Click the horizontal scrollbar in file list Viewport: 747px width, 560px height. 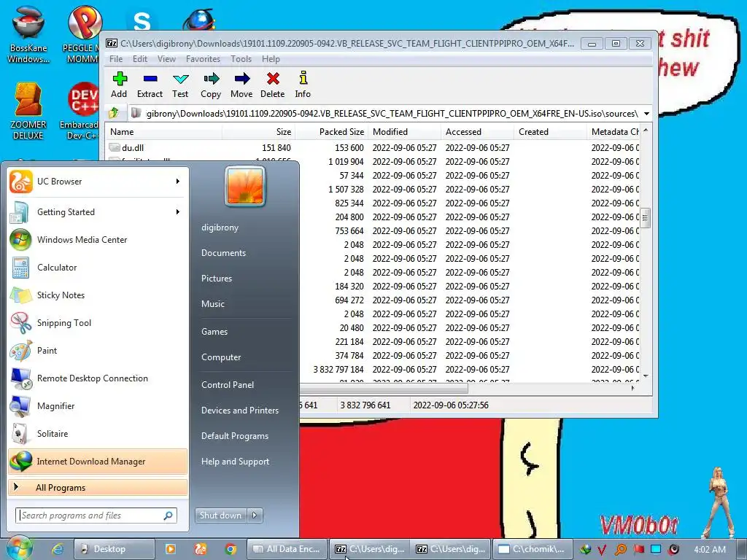click(384, 388)
